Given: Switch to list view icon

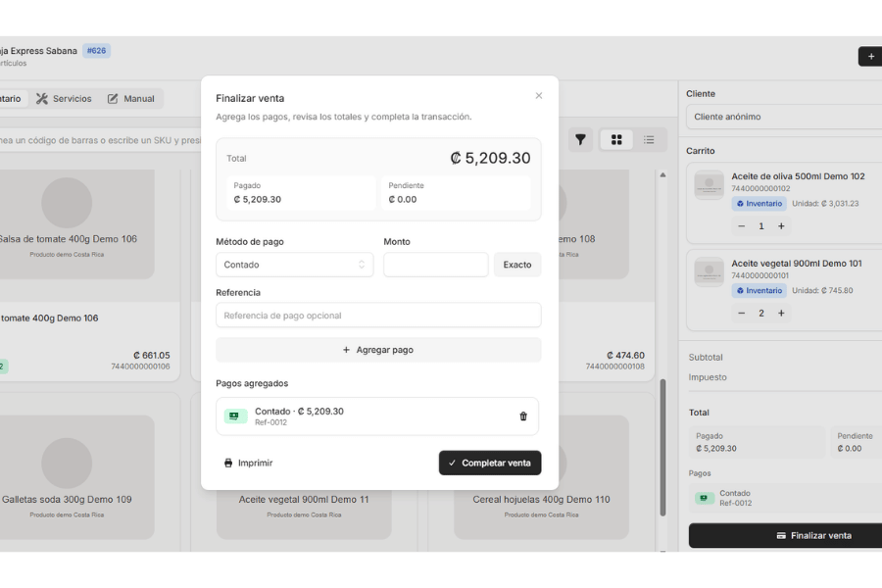Looking at the screenshot, I should (x=649, y=139).
